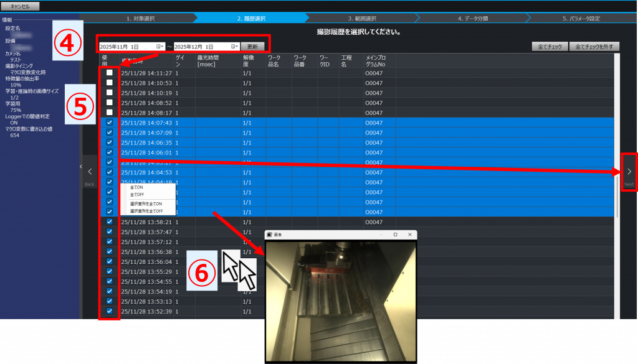Open the start date calendar picker icon

(x=162, y=47)
